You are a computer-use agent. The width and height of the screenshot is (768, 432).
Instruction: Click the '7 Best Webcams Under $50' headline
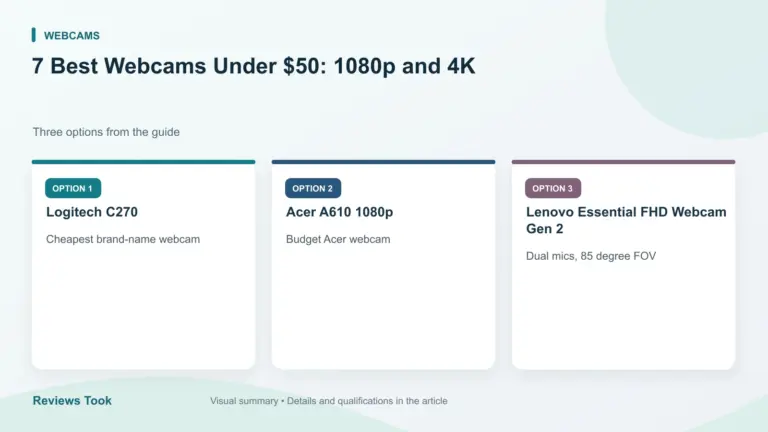(253, 66)
